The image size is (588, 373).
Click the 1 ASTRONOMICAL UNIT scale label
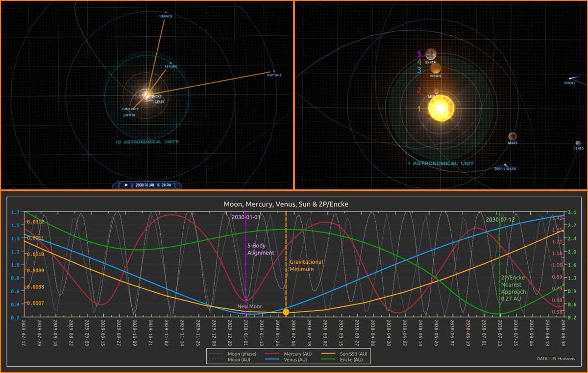[x=441, y=163]
